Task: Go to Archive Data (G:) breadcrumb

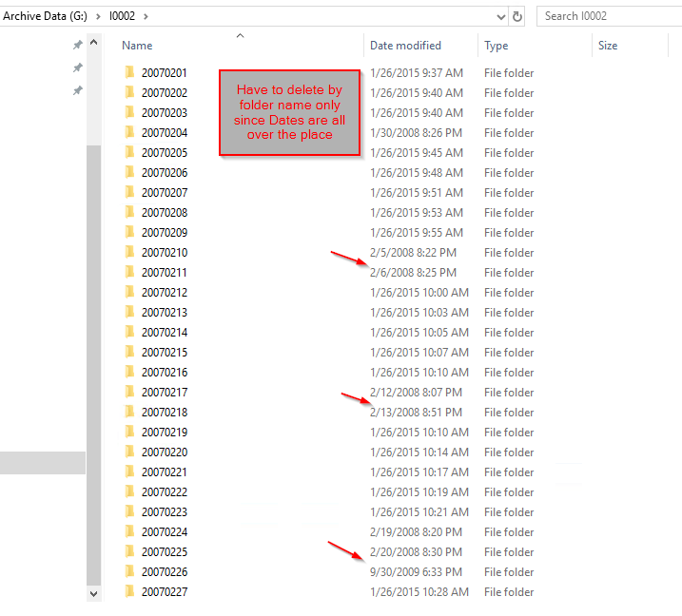Action: (46, 16)
